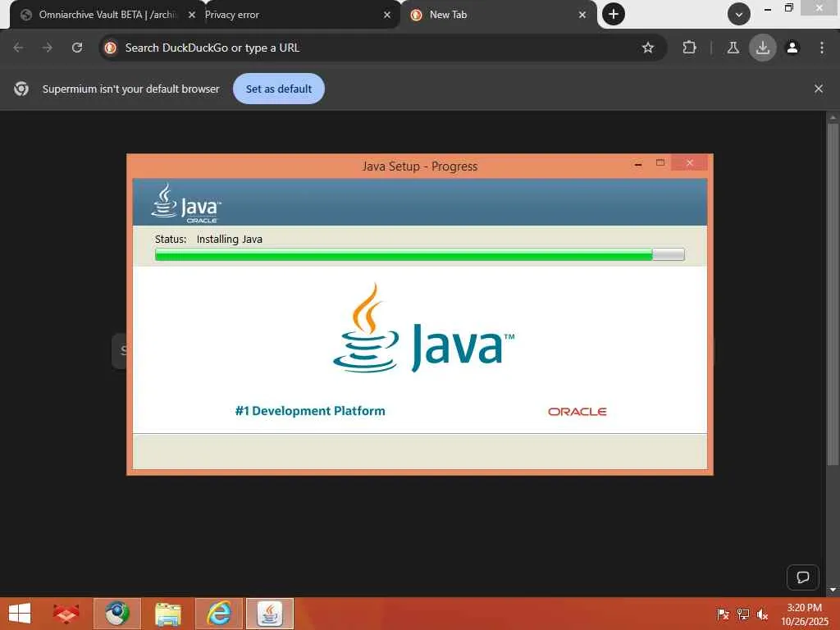The height and width of the screenshot is (630, 840).
Task: Select the Java installer taskbar icon
Action: (269, 614)
